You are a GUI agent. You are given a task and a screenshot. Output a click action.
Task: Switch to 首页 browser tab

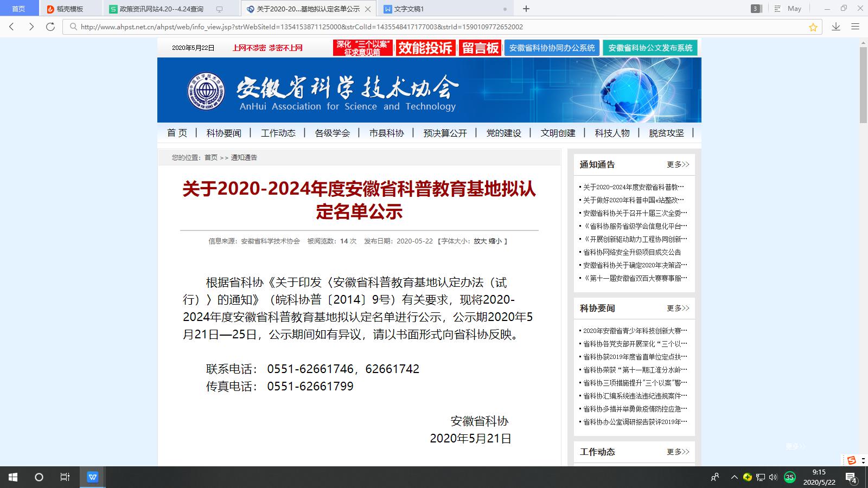point(18,9)
